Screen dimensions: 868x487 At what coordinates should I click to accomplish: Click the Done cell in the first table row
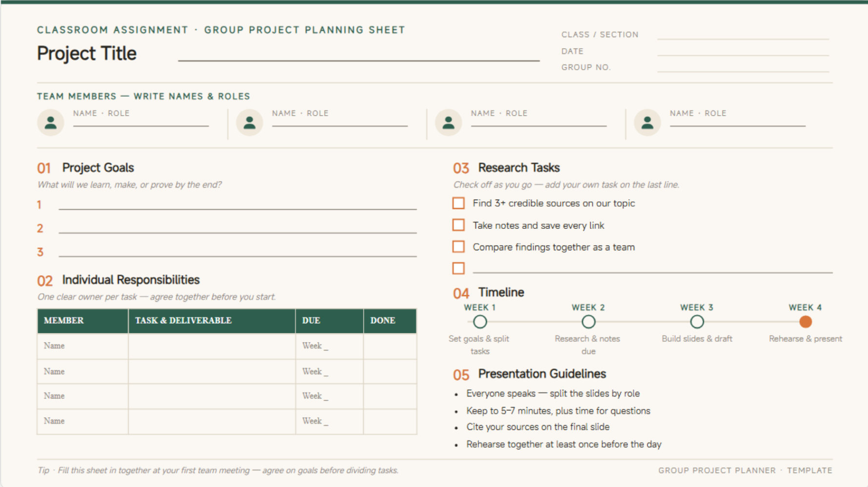click(x=390, y=346)
